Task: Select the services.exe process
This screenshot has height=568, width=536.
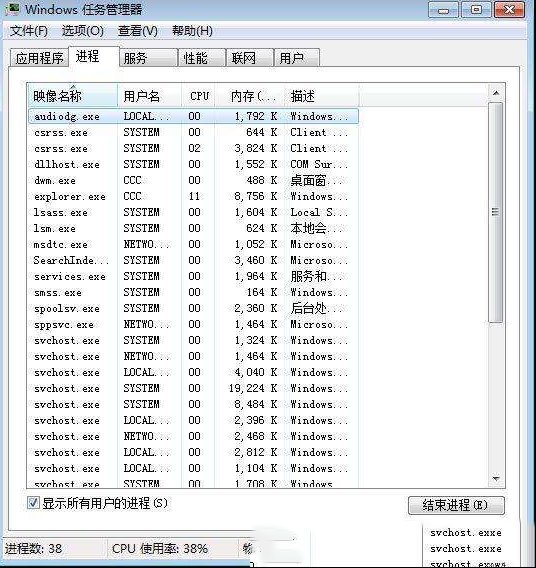Action: [193, 276]
